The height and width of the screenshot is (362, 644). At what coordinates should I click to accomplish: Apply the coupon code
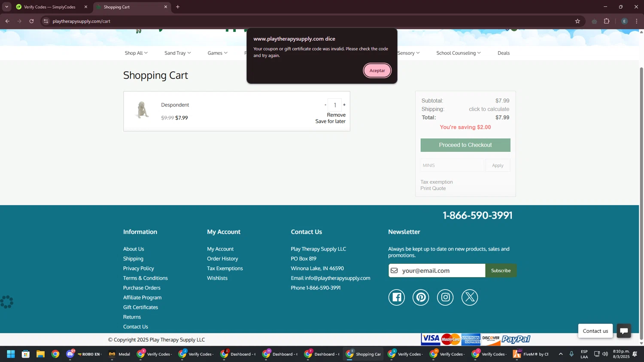point(498,165)
